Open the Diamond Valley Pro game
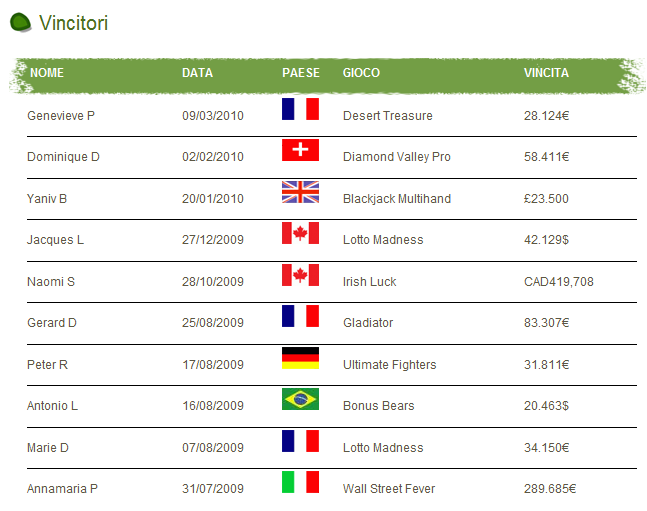Screen dimensions: 647x511 [397, 157]
